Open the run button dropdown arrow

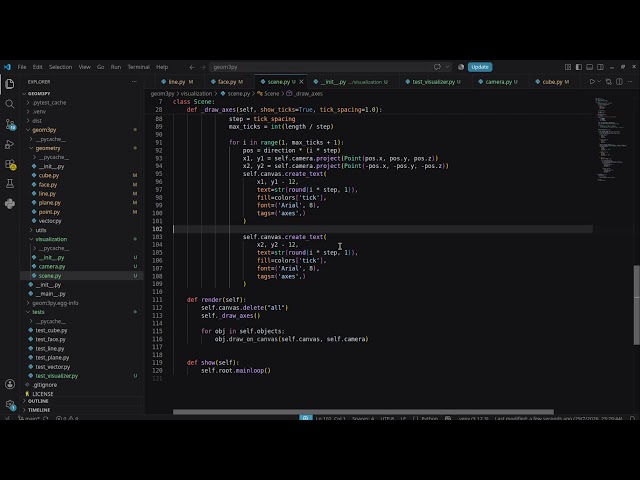coord(599,82)
